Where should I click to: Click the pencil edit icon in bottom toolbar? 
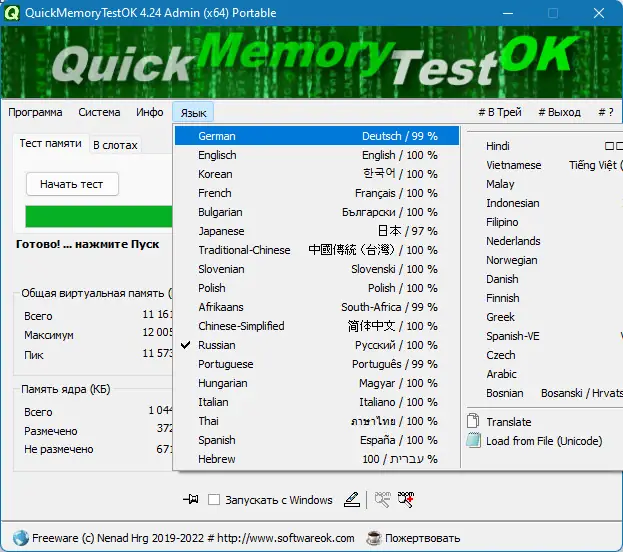pyautogui.click(x=352, y=500)
